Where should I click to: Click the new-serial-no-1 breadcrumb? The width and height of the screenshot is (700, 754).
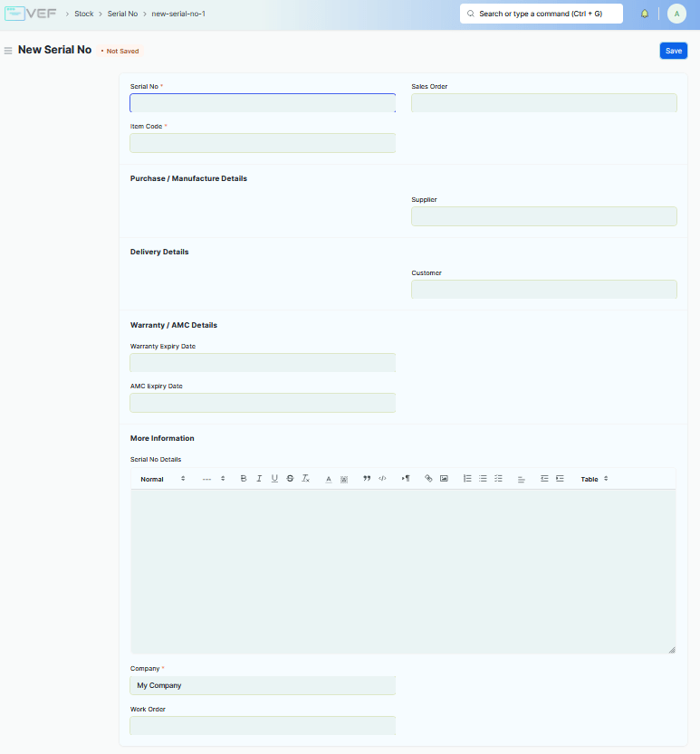tap(178, 14)
